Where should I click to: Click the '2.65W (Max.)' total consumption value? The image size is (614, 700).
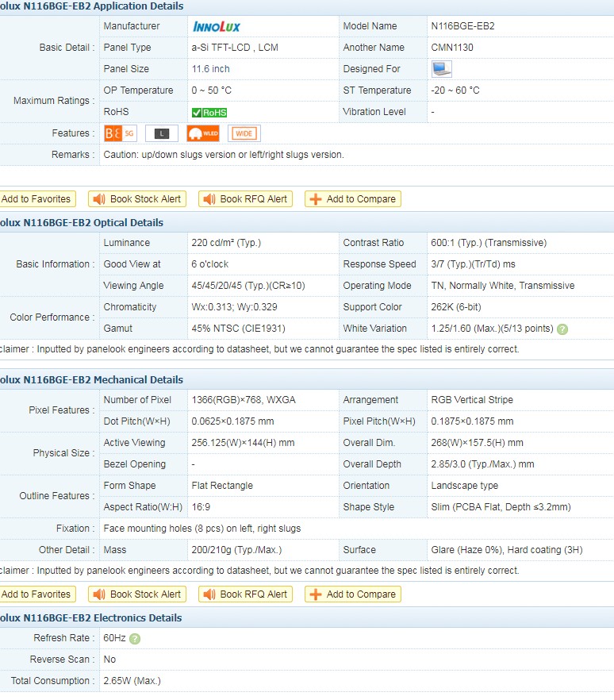tap(132, 681)
